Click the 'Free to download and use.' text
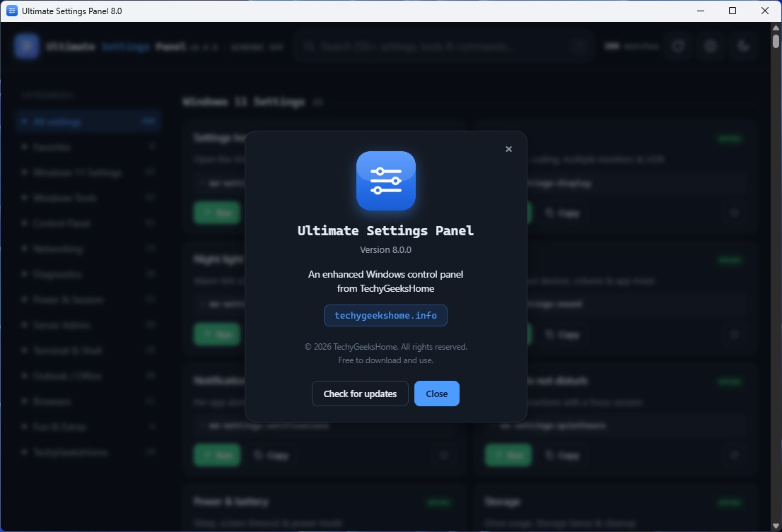This screenshot has height=532, width=782. pyautogui.click(x=385, y=360)
